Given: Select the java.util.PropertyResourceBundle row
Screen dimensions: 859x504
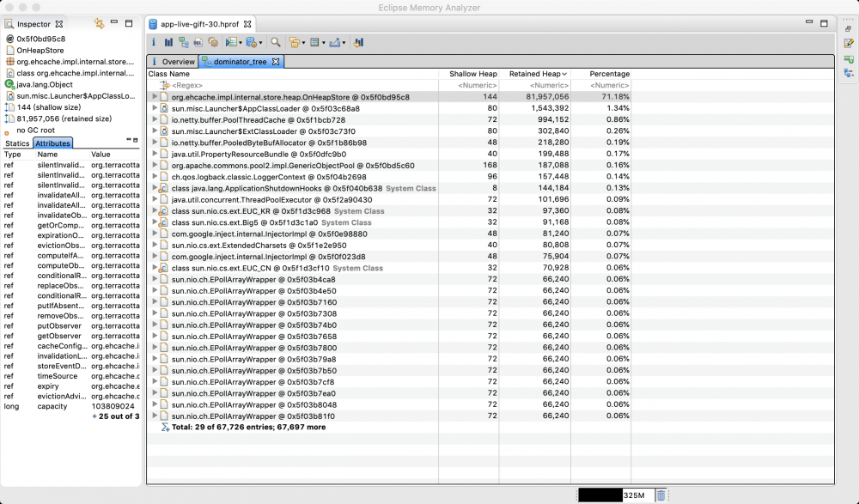Looking at the screenshot, I should (x=389, y=154).
